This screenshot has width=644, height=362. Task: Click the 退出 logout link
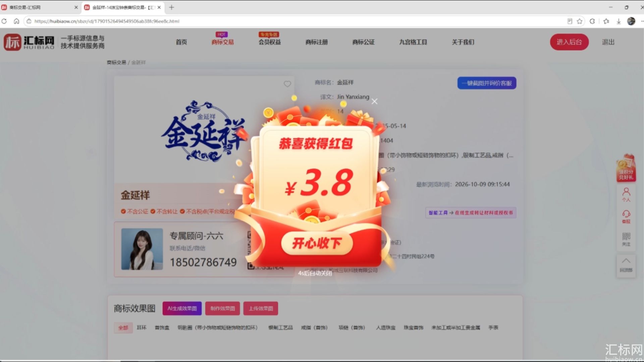(x=608, y=42)
